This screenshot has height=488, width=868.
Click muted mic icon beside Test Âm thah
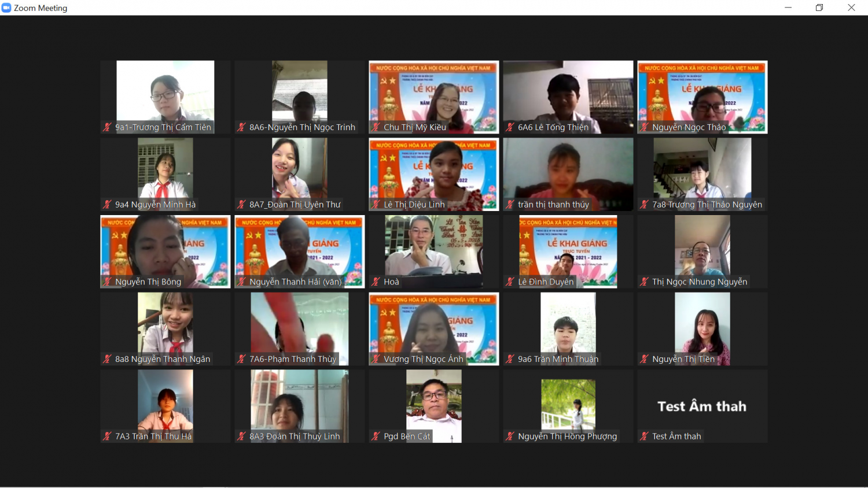tap(644, 436)
